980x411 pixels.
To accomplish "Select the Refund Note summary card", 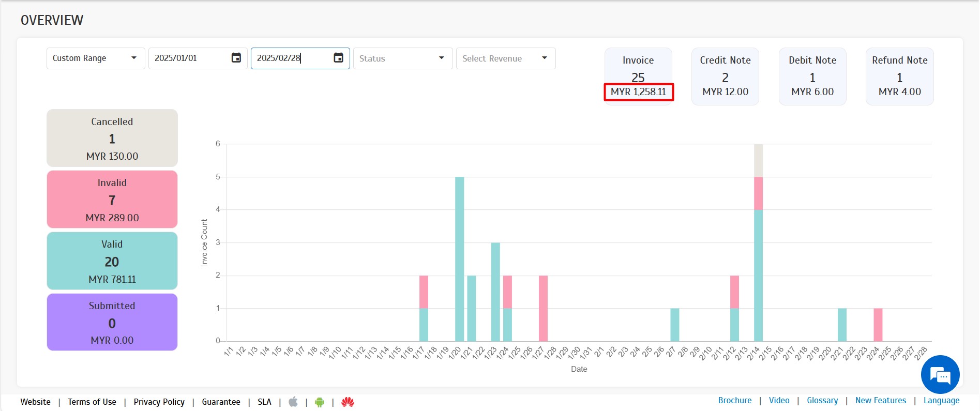I will 899,77.
